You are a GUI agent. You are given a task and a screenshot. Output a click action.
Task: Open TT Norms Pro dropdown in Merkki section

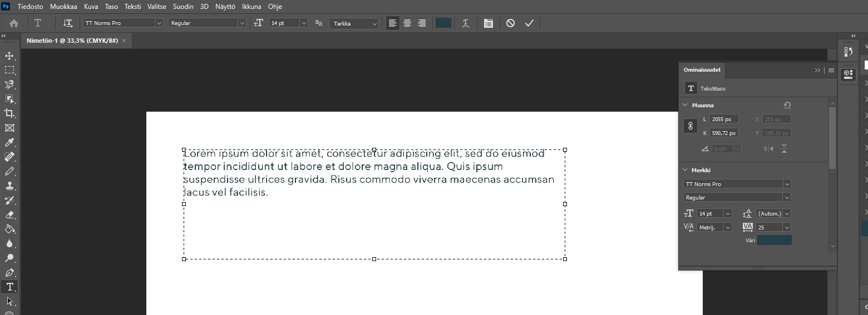click(x=787, y=184)
